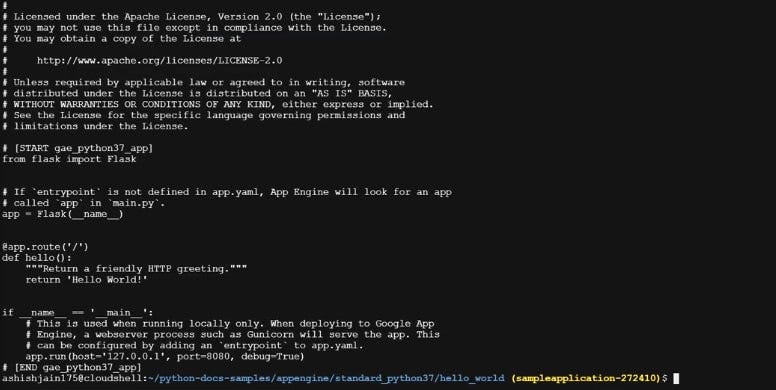
Task: Click the 'app = Flask(__name__)' line
Action: 63,214
